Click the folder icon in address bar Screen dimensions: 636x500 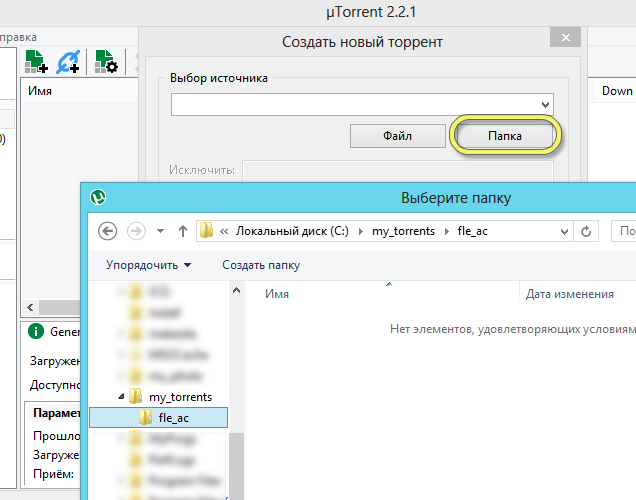coord(206,230)
